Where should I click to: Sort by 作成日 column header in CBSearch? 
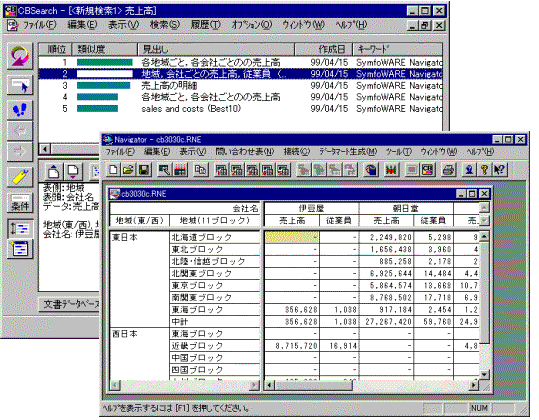point(324,49)
